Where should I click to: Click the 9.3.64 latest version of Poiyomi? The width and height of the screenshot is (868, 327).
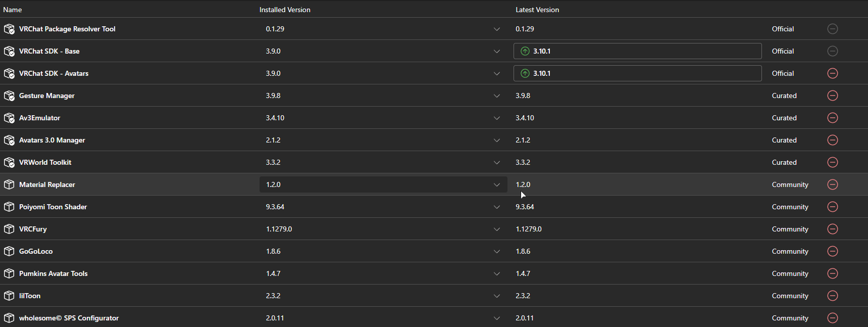pyautogui.click(x=525, y=207)
